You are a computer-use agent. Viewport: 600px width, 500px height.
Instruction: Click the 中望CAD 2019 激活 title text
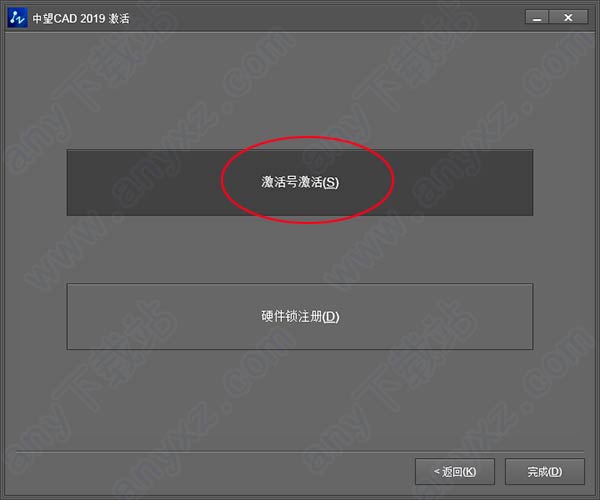point(81,18)
